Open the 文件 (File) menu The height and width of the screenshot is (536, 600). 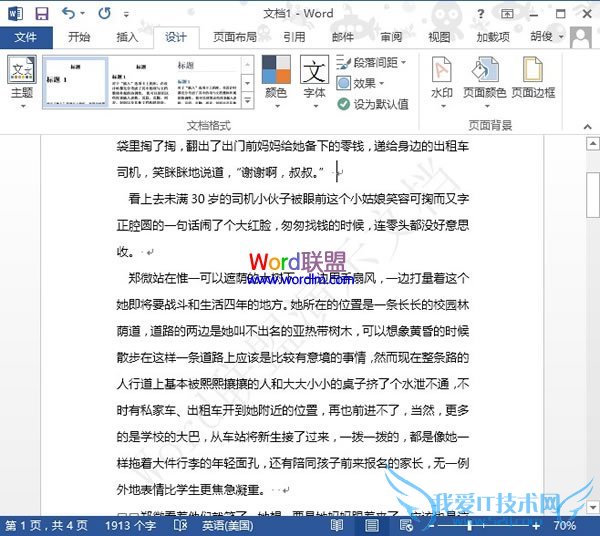pos(26,37)
